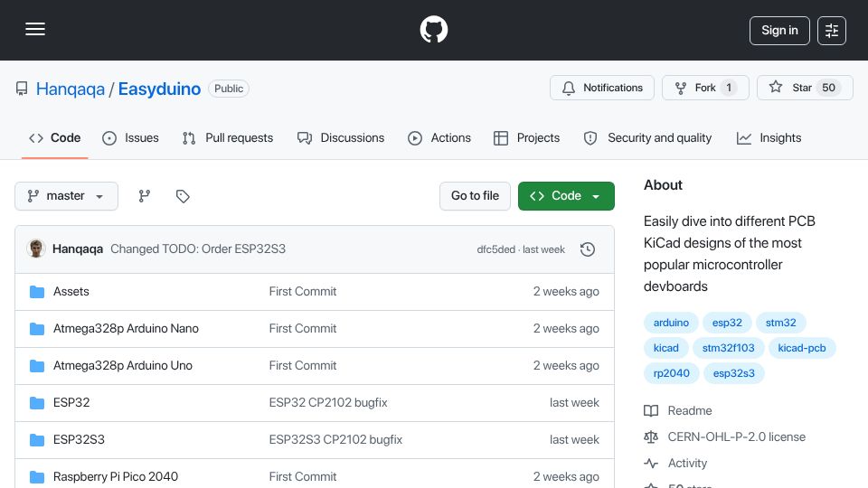View branches via the branch icon
Screen dimensions: 868x488
pyautogui.click(x=145, y=196)
